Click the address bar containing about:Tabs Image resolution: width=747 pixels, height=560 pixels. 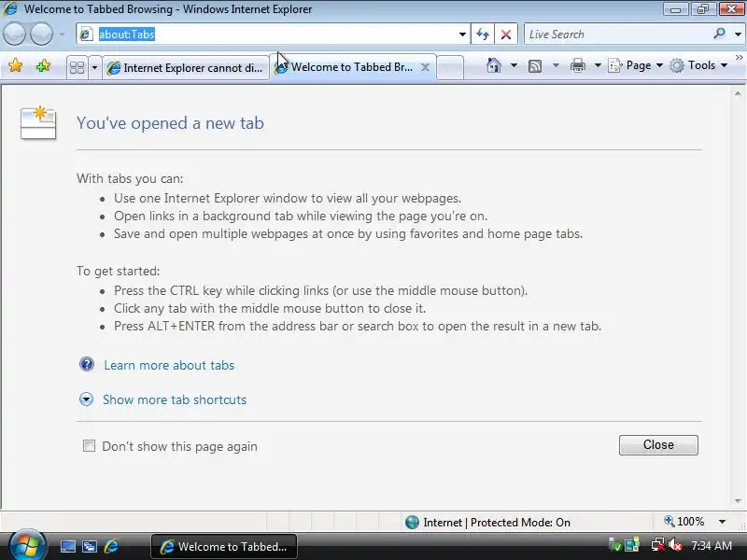click(x=267, y=35)
